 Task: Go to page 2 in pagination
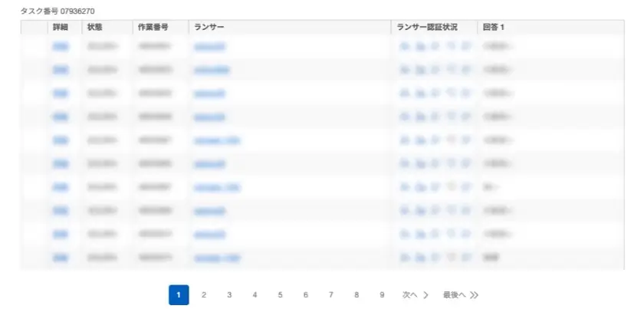click(x=204, y=294)
